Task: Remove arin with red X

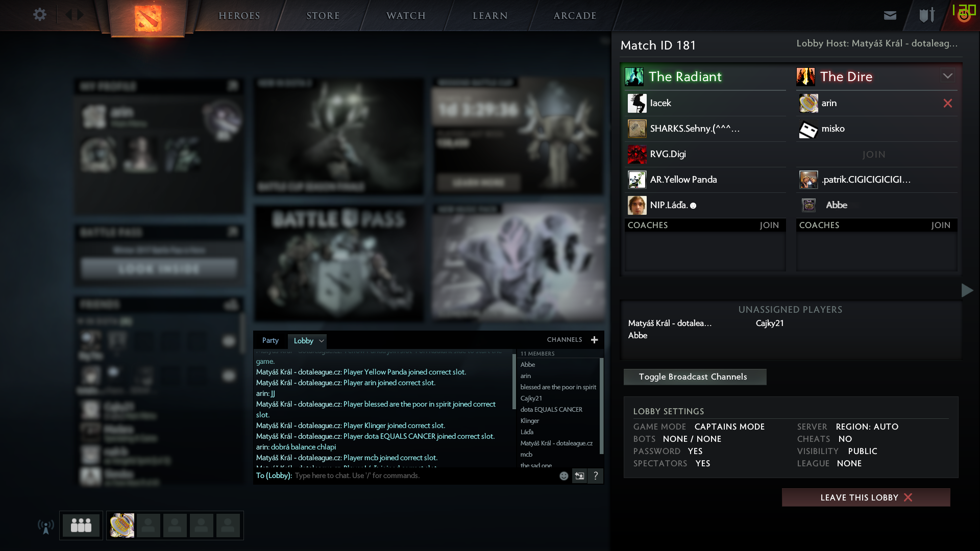Action: point(948,103)
